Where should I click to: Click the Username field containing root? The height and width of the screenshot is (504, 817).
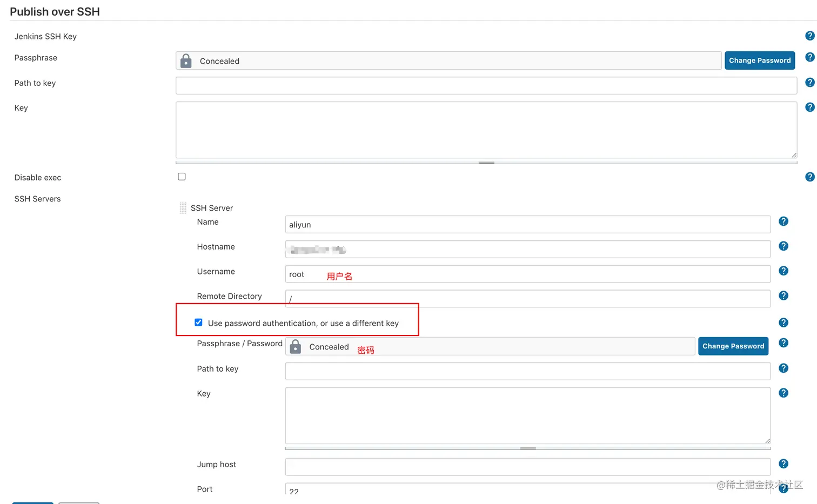pyautogui.click(x=528, y=274)
